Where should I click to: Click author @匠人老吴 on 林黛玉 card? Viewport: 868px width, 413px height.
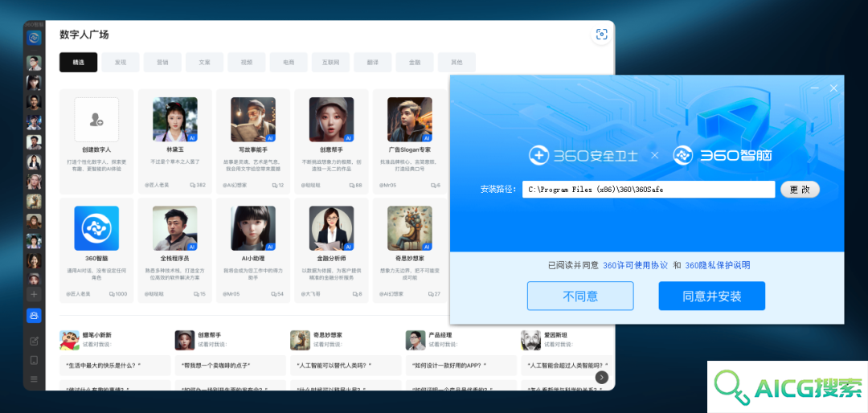coord(157,185)
